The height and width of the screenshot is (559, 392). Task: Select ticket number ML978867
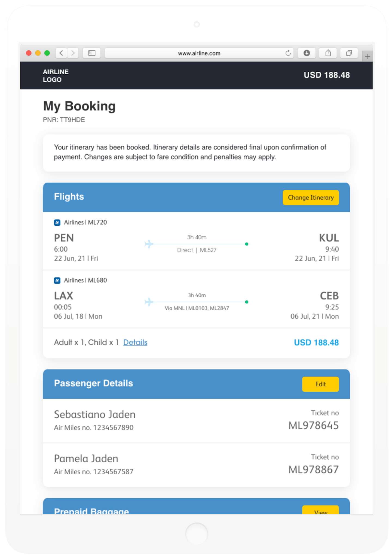pos(313,469)
